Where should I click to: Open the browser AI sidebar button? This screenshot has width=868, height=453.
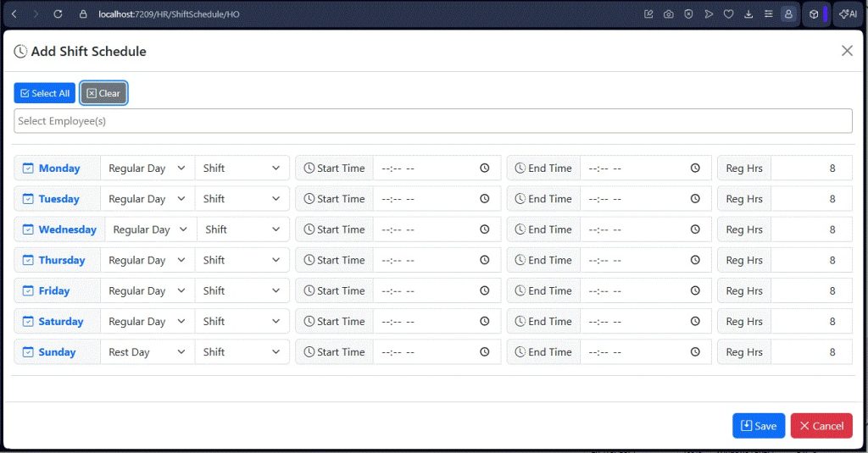point(848,14)
